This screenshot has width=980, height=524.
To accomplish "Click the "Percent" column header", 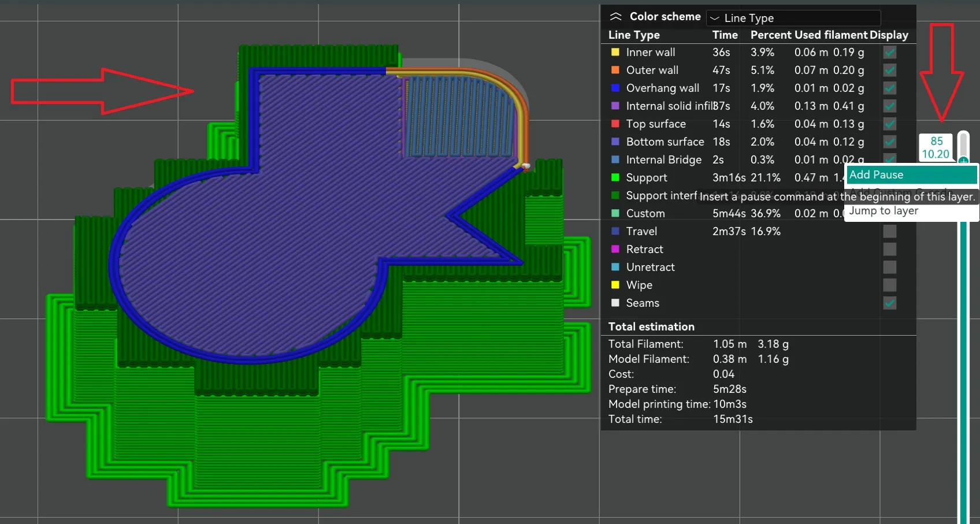I will (771, 35).
